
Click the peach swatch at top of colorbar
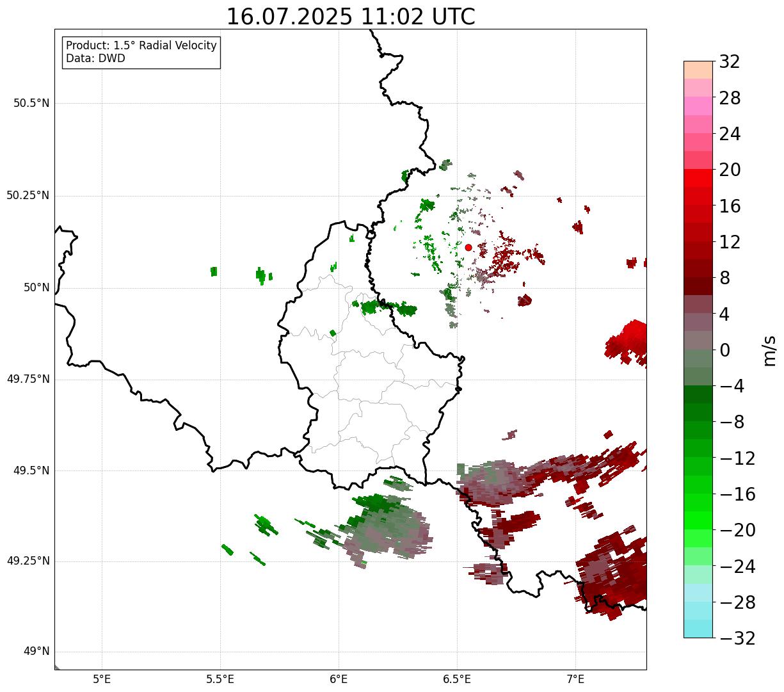tap(698, 70)
